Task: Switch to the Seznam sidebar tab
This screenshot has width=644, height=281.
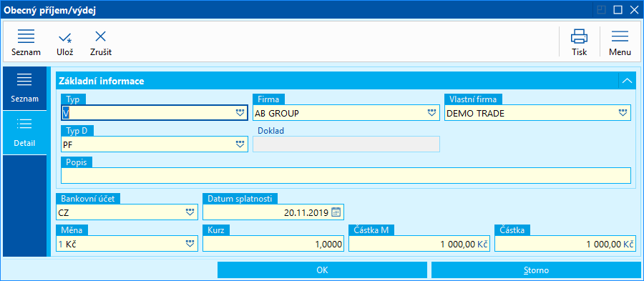Action: click(24, 88)
